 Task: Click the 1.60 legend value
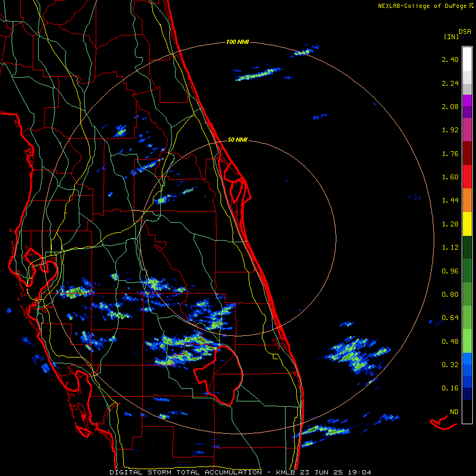click(x=450, y=177)
